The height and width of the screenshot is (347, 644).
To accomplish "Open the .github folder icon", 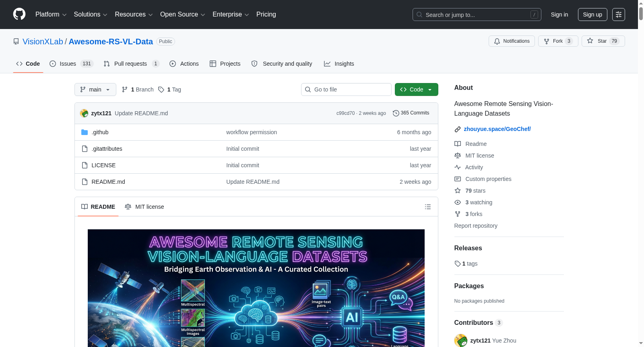I will pyautogui.click(x=85, y=132).
